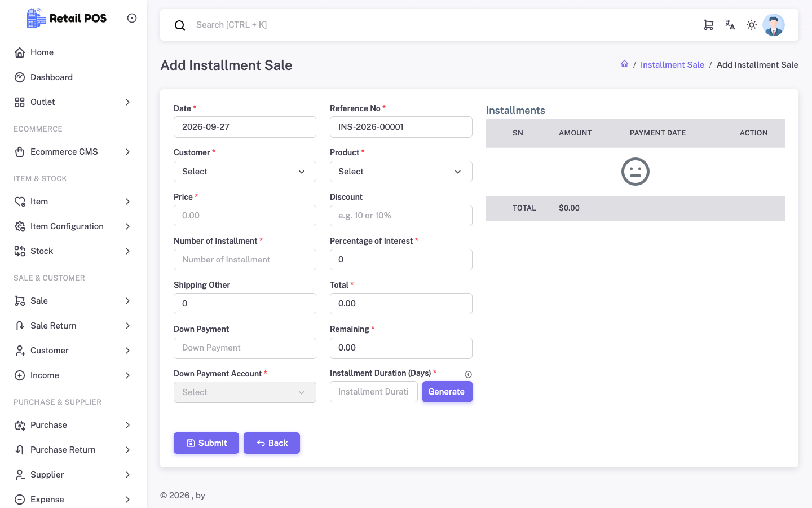
Task: Click the Date input field
Action: (245, 127)
